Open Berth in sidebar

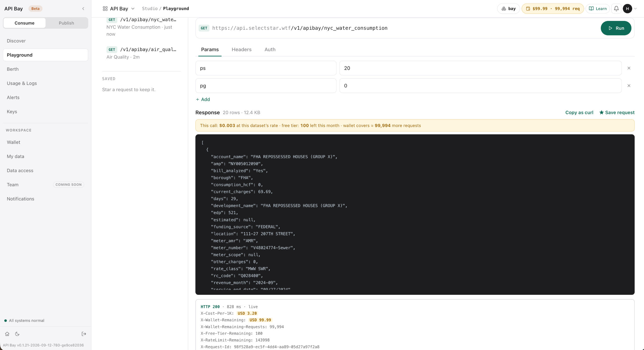click(45, 69)
